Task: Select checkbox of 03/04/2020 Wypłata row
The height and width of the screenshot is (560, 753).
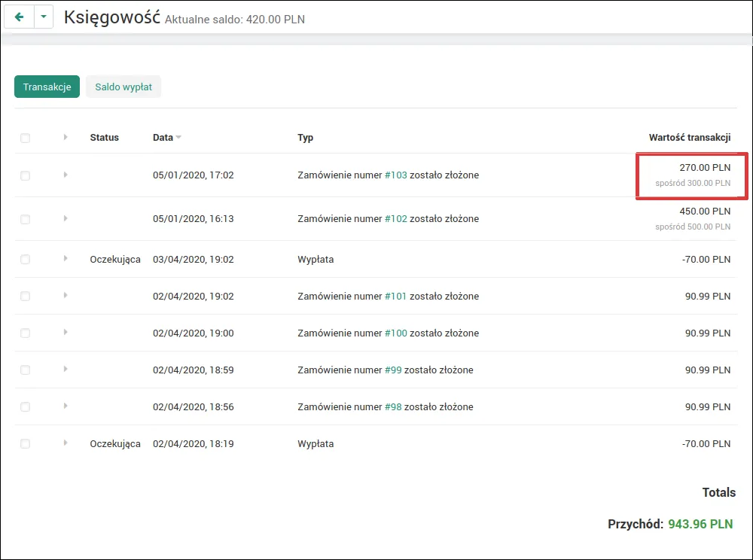Action: 25,259
